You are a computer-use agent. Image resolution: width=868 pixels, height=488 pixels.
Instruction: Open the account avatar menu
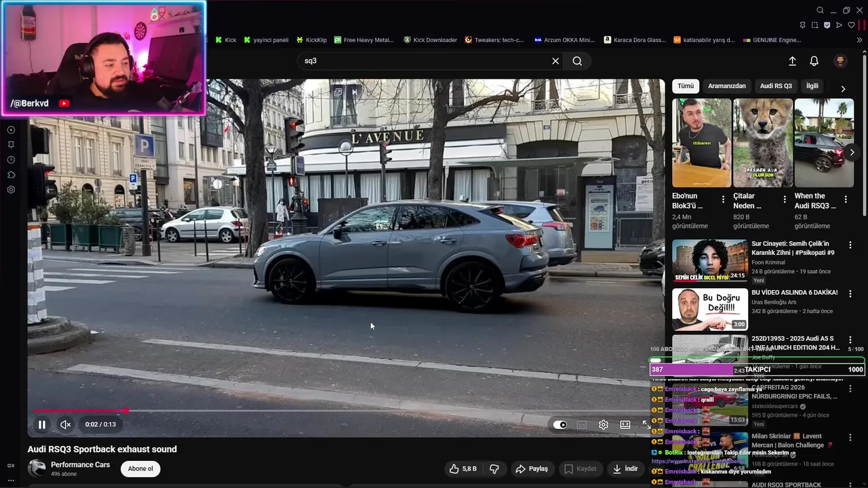[840, 61]
